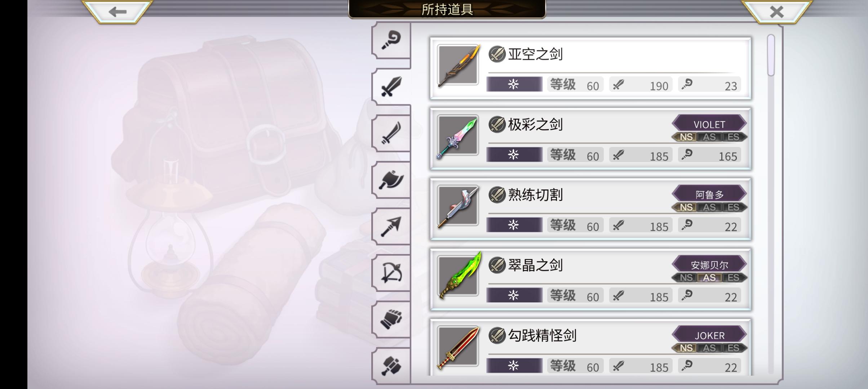This screenshot has height=389, width=868.
Task: Select the staff weapon category tab
Action: [x=391, y=40]
